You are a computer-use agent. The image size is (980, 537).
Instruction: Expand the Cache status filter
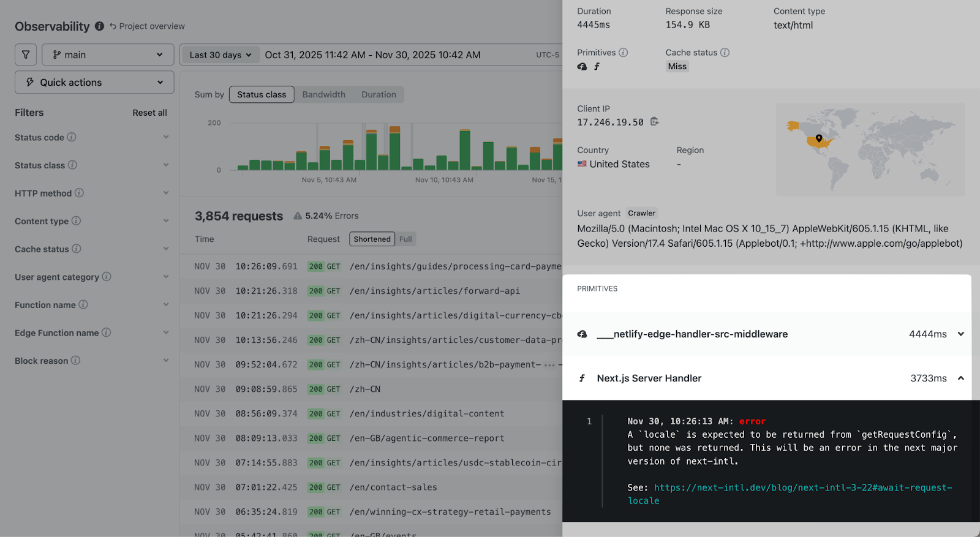click(x=166, y=249)
